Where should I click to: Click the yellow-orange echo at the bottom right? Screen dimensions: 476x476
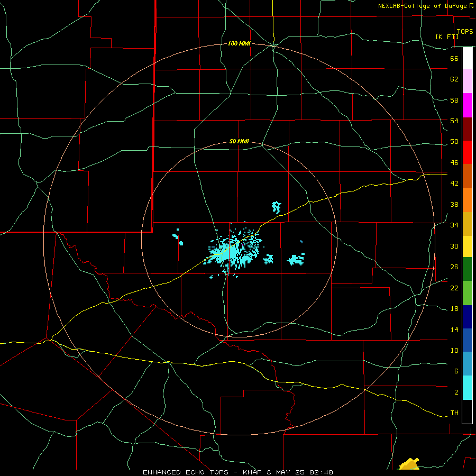pyautogui.click(x=409, y=464)
